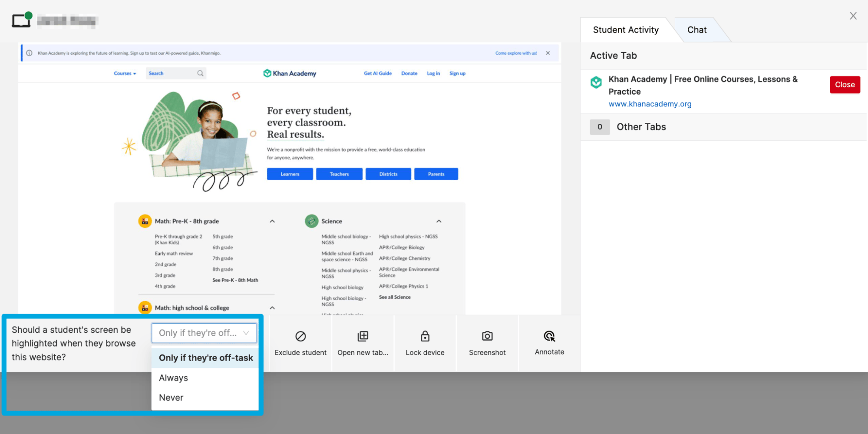Viewport: 868px width, 434px height.
Task: Click the Science section icon
Action: point(311,221)
